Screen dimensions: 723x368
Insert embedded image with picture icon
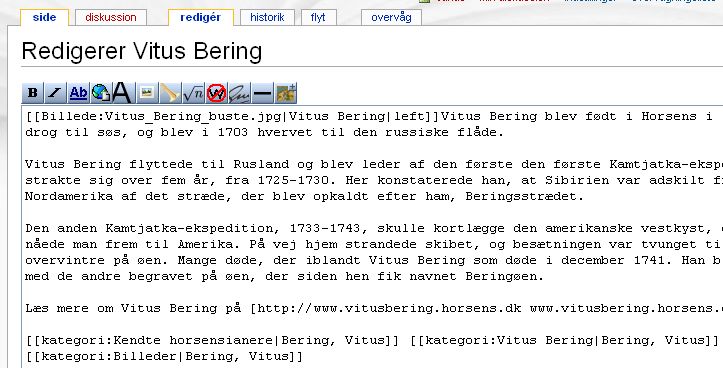(x=147, y=93)
